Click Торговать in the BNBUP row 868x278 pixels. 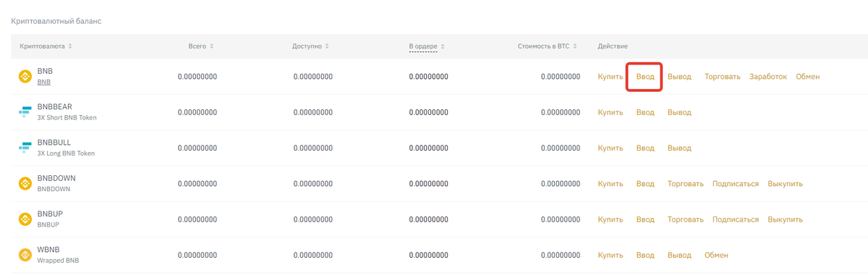686,219
